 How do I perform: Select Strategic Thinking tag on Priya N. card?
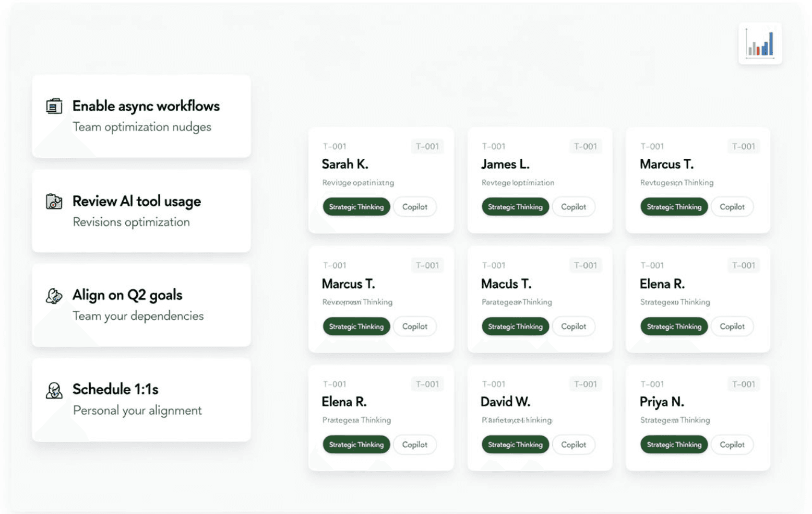tap(674, 445)
